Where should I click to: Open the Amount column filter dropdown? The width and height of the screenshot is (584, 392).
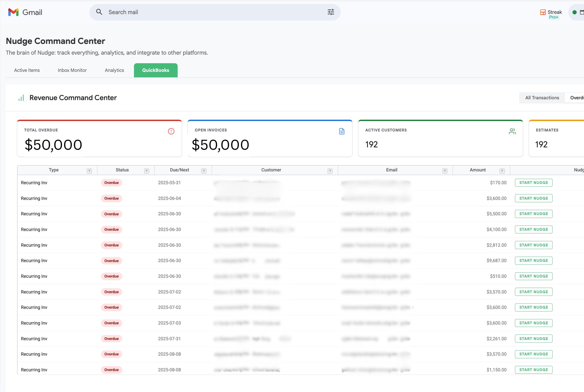click(x=502, y=170)
